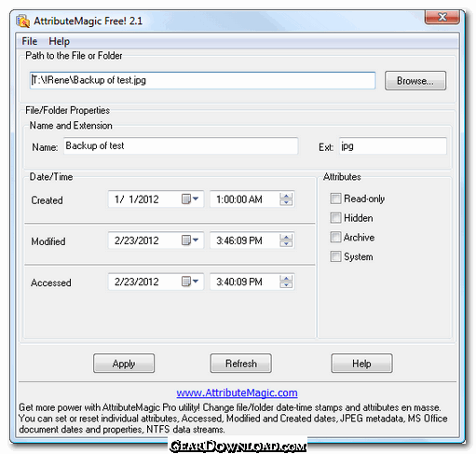
Task: Open the Help menu
Action: click(x=59, y=41)
